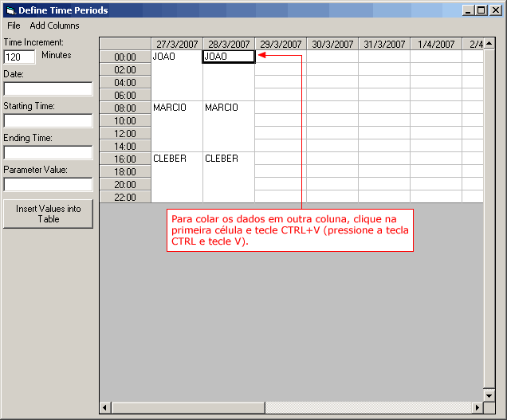Viewport: 507px width, 420px height.
Task: Click the Define Time Periods window icon
Action: tap(10, 10)
